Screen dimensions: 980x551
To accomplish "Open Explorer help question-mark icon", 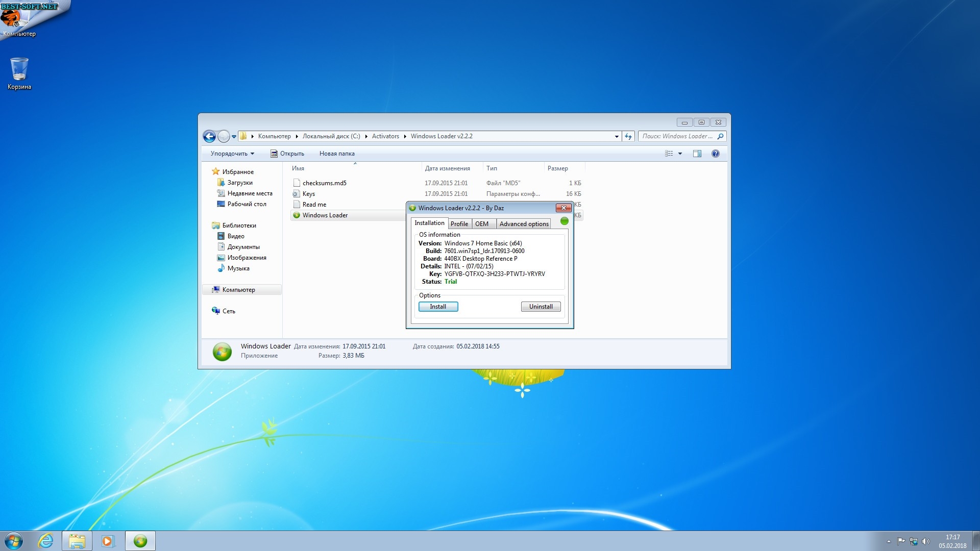I will coord(716,154).
